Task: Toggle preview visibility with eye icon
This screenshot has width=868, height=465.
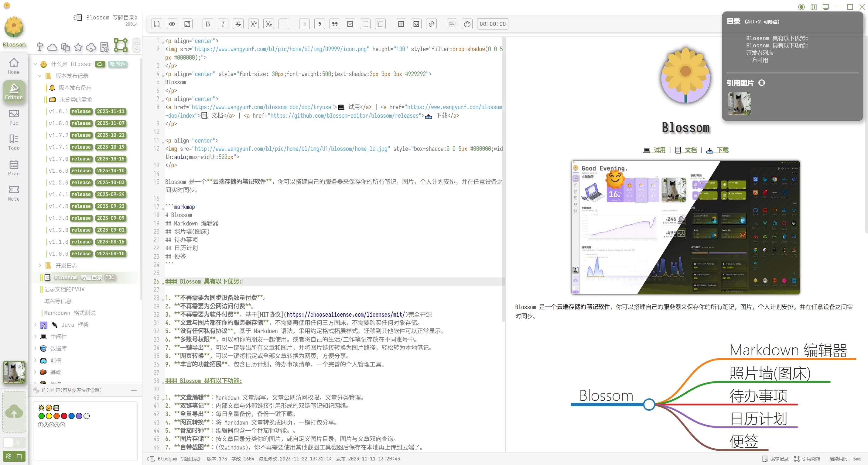Action: [x=172, y=24]
